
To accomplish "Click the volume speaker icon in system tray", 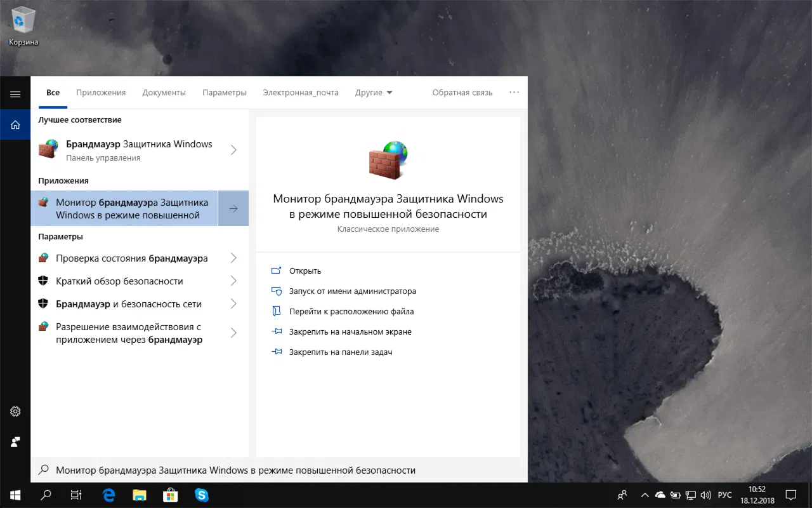I will (706, 495).
